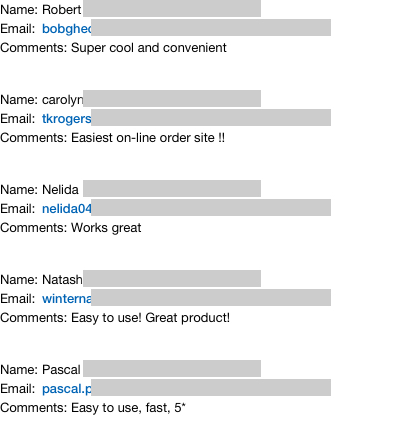Select the name Natash
This screenshot has height=440, width=400.
tap(62, 280)
